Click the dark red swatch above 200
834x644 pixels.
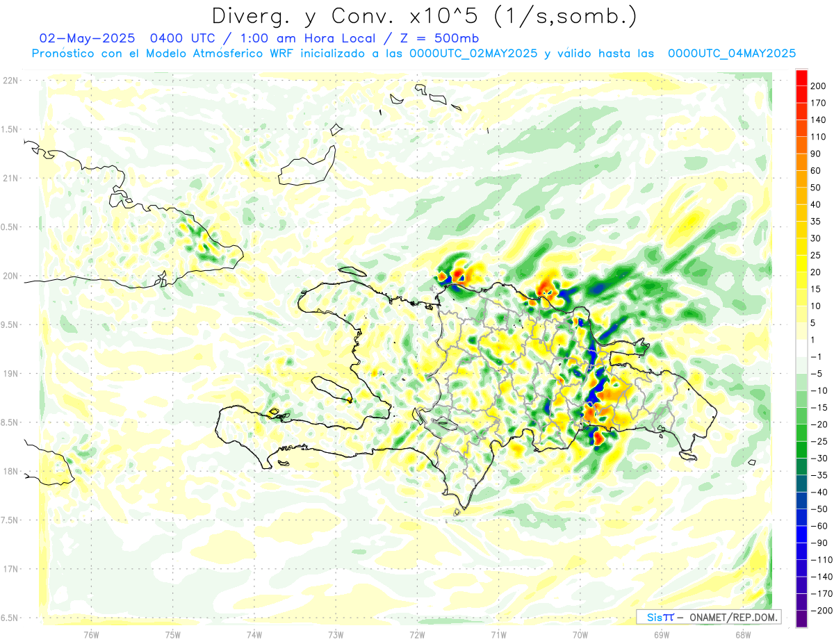coord(801,77)
